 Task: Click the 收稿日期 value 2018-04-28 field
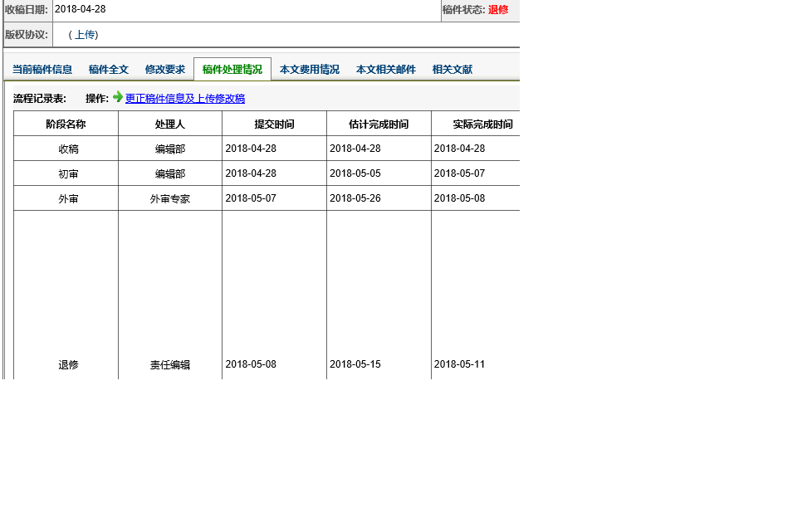coord(81,10)
